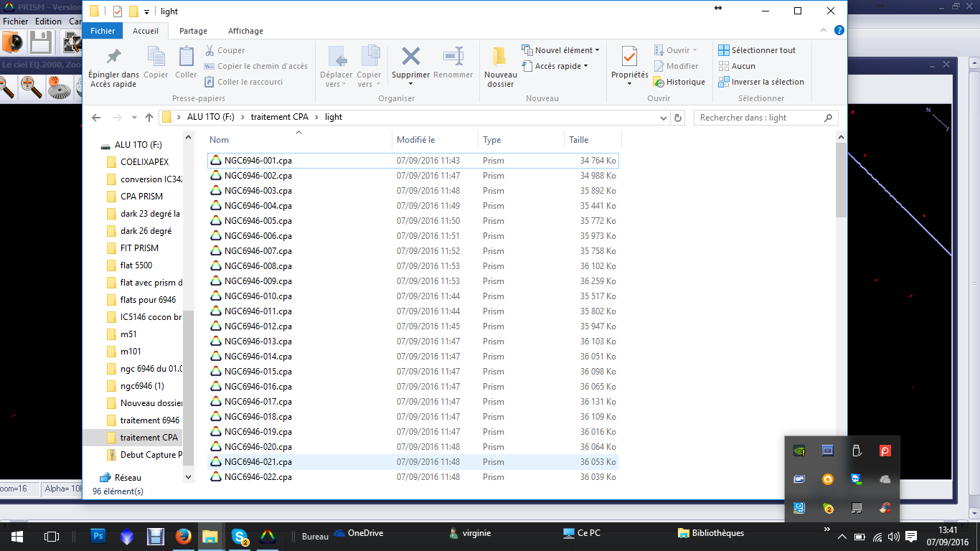Select the m51 folder in sidebar
The width and height of the screenshot is (980, 551).
click(x=129, y=334)
